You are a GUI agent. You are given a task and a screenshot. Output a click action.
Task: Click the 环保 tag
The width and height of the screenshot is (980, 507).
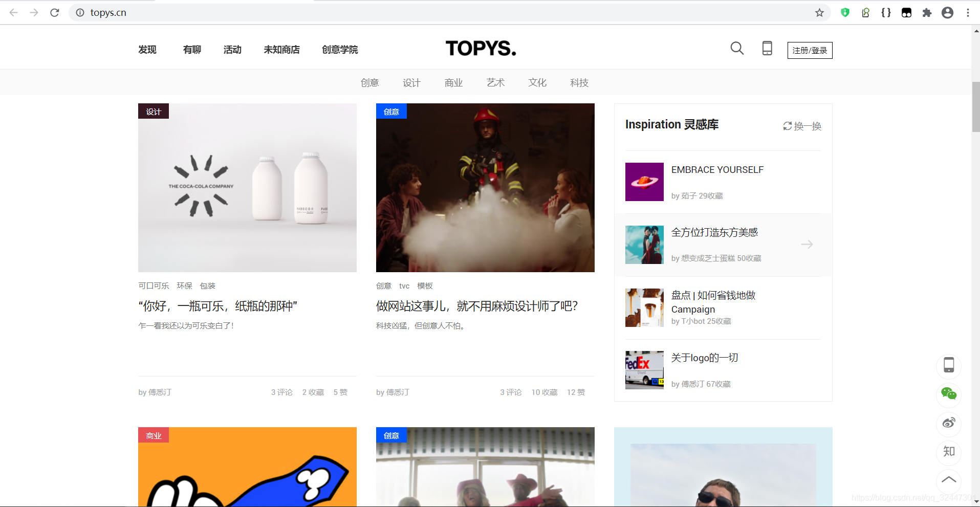click(184, 285)
